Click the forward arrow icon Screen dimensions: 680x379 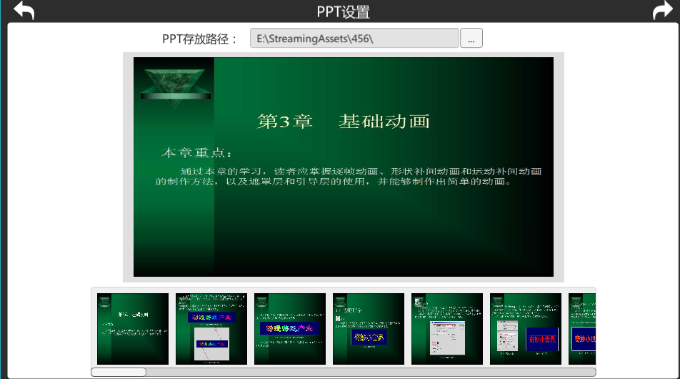click(663, 10)
